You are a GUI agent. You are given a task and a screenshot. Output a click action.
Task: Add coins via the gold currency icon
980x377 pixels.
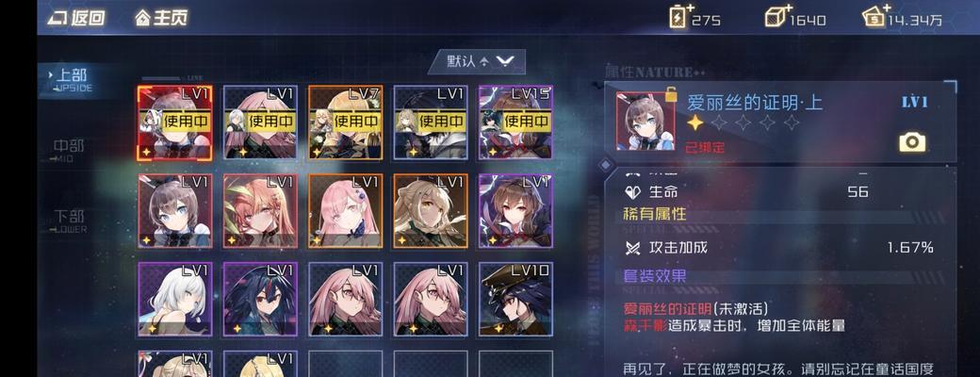(875, 17)
